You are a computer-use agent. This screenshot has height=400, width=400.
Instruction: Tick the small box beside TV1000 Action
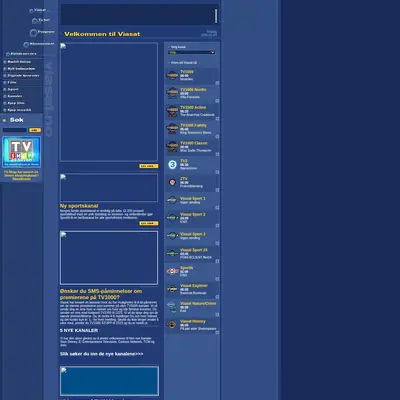[217, 118]
